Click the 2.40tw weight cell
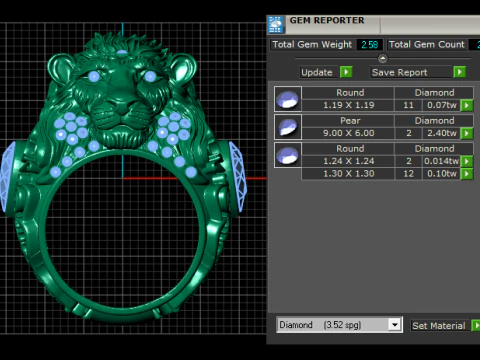 point(441,133)
